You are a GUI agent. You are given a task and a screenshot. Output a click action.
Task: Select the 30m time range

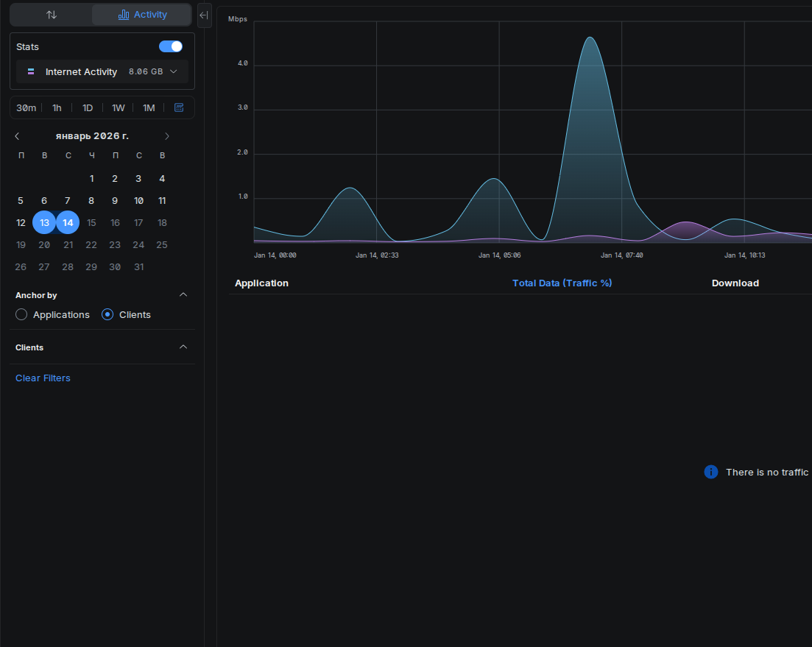27,108
